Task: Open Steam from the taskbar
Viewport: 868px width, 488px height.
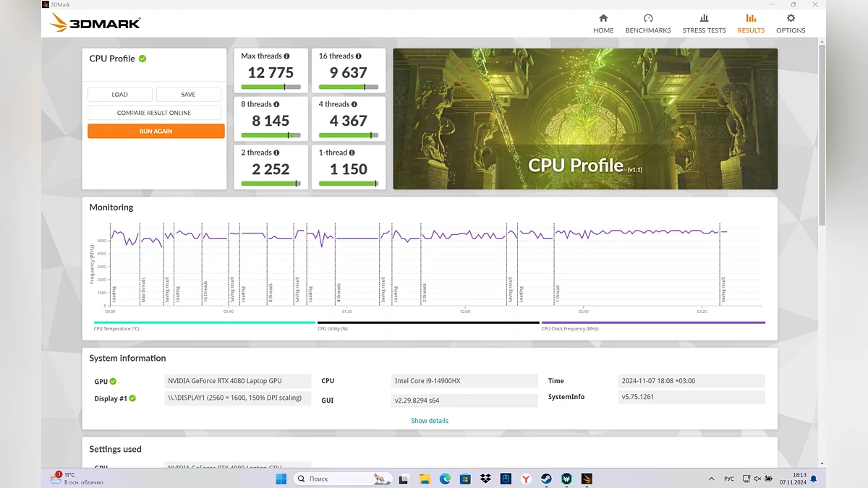Action: click(546, 479)
